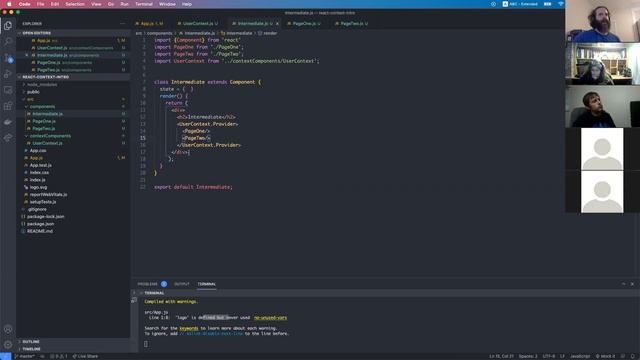The image size is (640, 360).
Task: Open the File menu
Action: [x=40, y=4]
